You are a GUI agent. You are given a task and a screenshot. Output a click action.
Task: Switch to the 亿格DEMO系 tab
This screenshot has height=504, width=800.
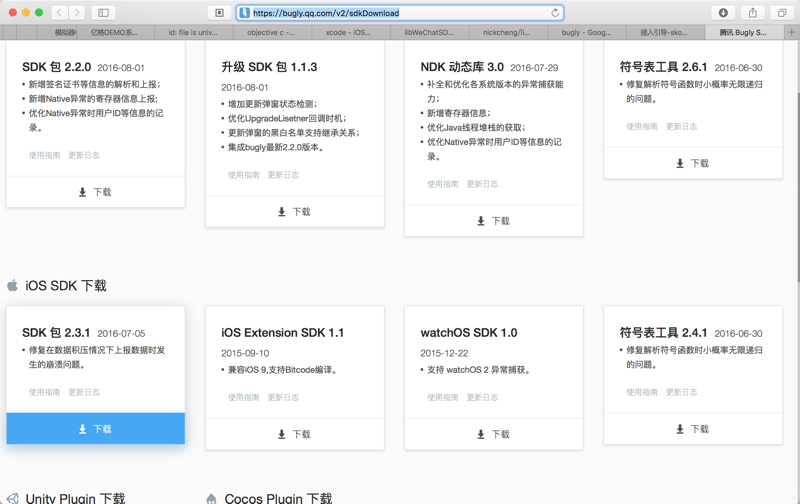click(x=115, y=32)
